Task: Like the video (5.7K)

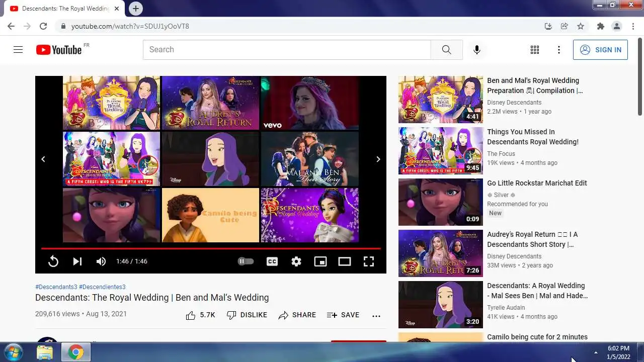Action: [200, 315]
